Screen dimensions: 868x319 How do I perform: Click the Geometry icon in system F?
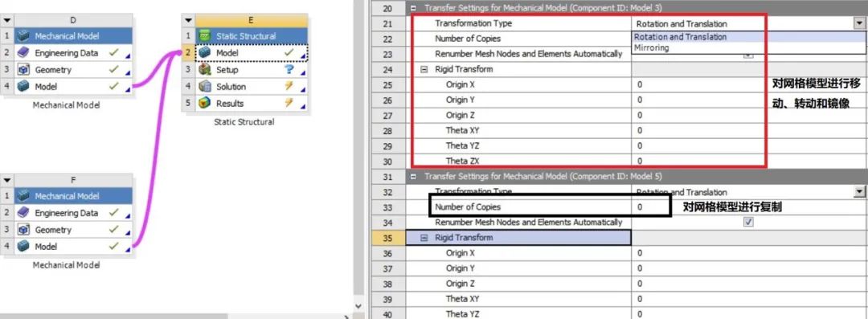coord(23,229)
